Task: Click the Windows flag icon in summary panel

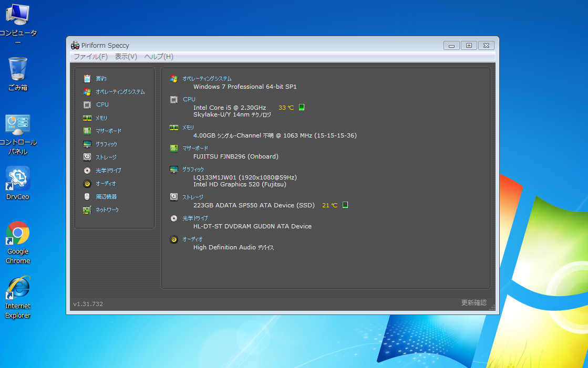Action: click(x=173, y=78)
